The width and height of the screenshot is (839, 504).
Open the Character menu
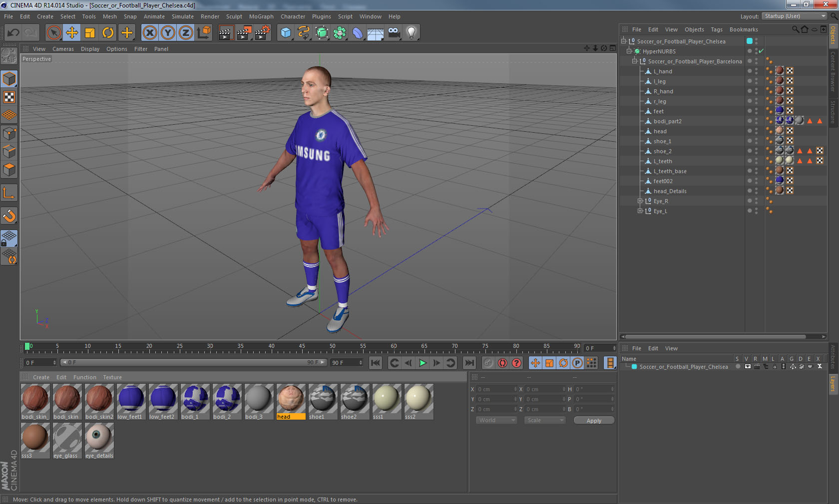(x=293, y=16)
